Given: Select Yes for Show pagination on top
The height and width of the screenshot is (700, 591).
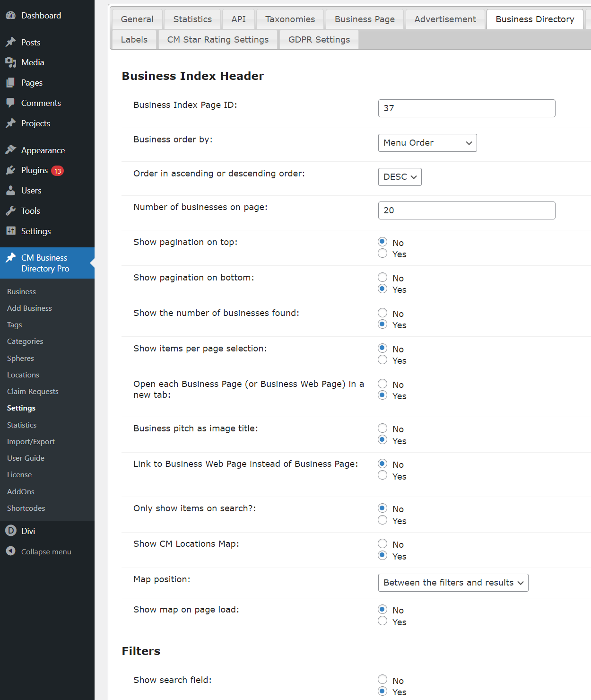Looking at the screenshot, I should pos(382,254).
